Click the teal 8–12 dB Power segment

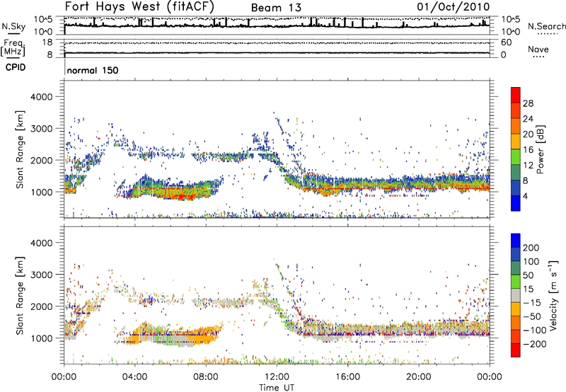516,173
